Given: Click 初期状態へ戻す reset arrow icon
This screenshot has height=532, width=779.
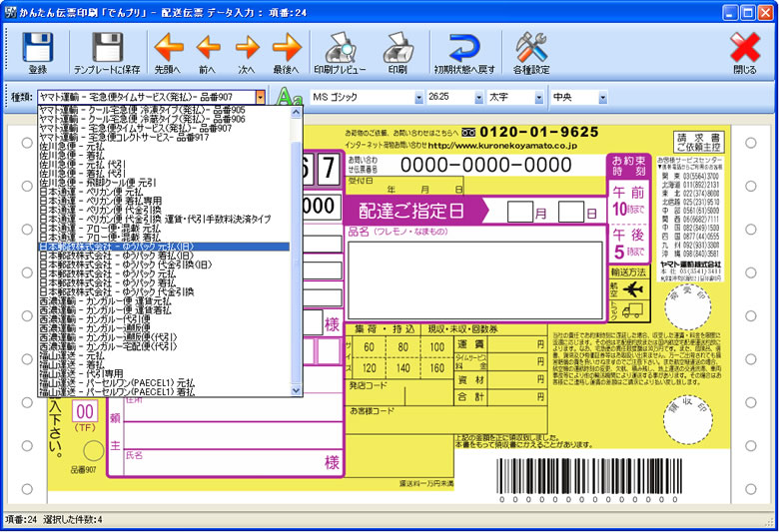Looking at the screenshot, I should click(464, 48).
